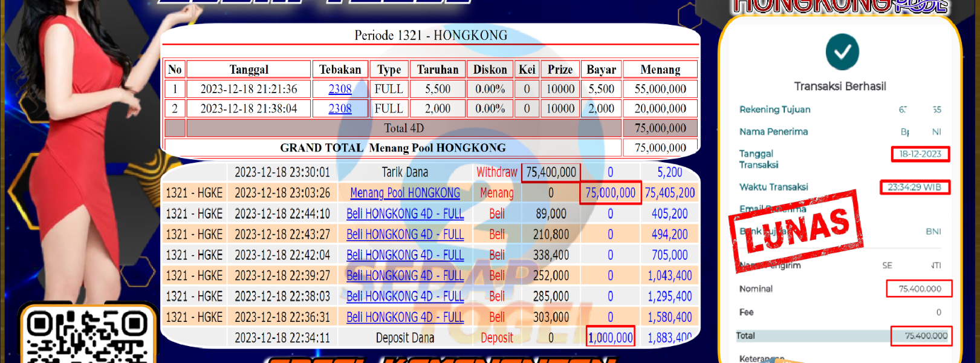
Task: Open Beli HONGKONG 4D link at 22:44:10
Action: [405, 214]
